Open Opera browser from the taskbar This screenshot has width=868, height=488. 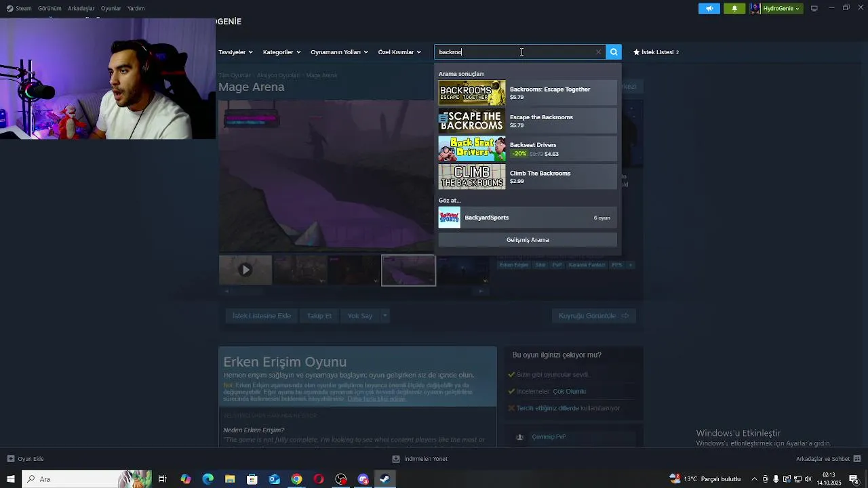click(319, 479)
